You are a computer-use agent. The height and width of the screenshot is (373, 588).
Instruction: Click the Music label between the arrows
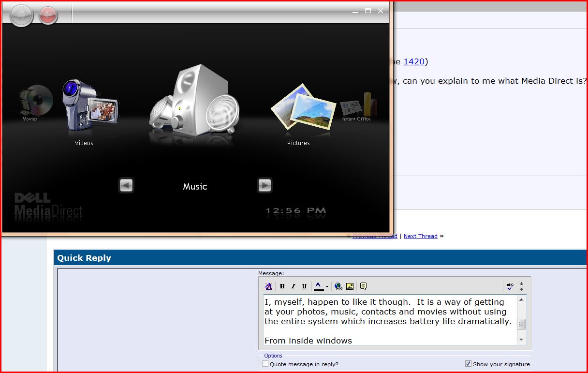(195, 186)
